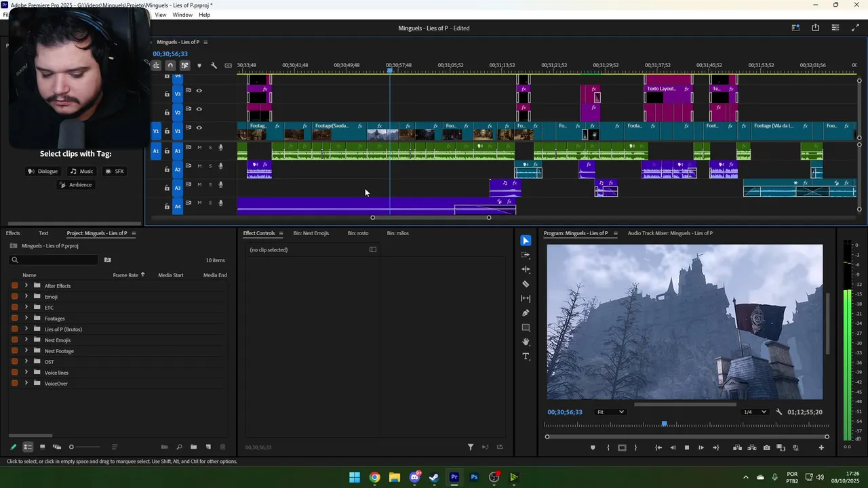Open the 1/4 playback resolution dropdown
This screenshot has width=868, height=488.
click(x=755, y=412)
